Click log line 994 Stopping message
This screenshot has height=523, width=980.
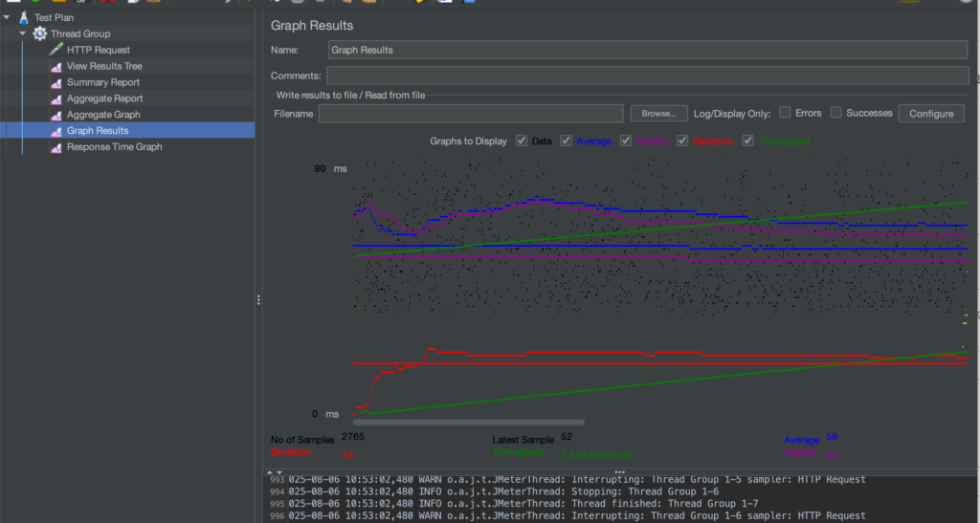[503, 491]
